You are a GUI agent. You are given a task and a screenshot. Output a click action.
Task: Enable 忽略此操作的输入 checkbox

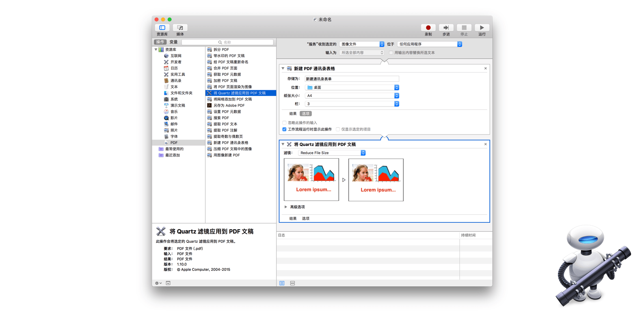coord(284,123)
